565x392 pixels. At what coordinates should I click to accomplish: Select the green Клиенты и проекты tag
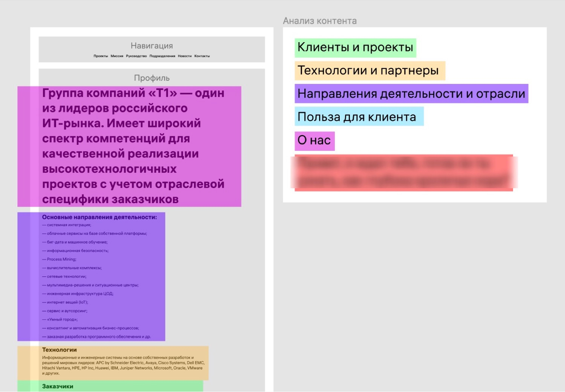point(355,48)
